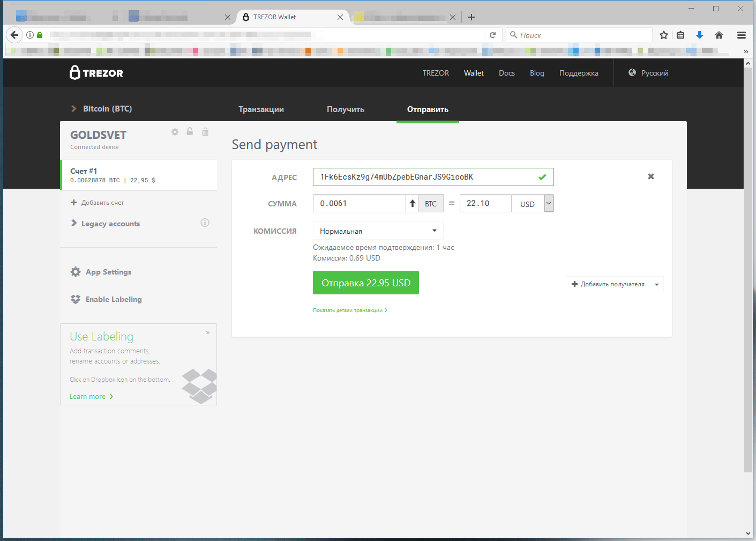Screen dimensions: 756x541
Task: Click the site info icon in address bar
Action: 30,35
